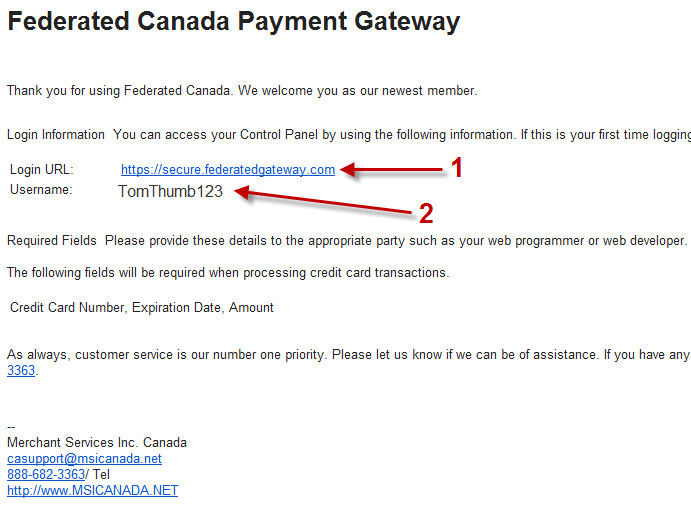The height and width of the screenshot is (514, 691).
Task: Click the Username label
Action: [x=41, y=190]
